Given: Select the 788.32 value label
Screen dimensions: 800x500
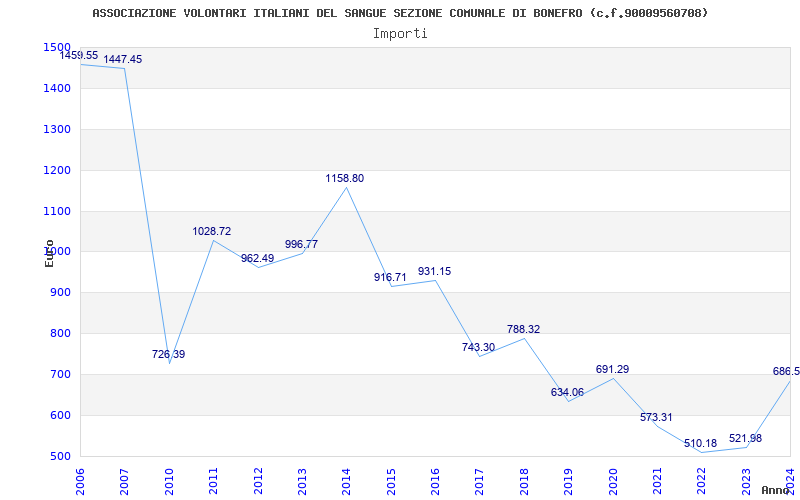Looking at the screenshot, I should click(x=523, y=330).
